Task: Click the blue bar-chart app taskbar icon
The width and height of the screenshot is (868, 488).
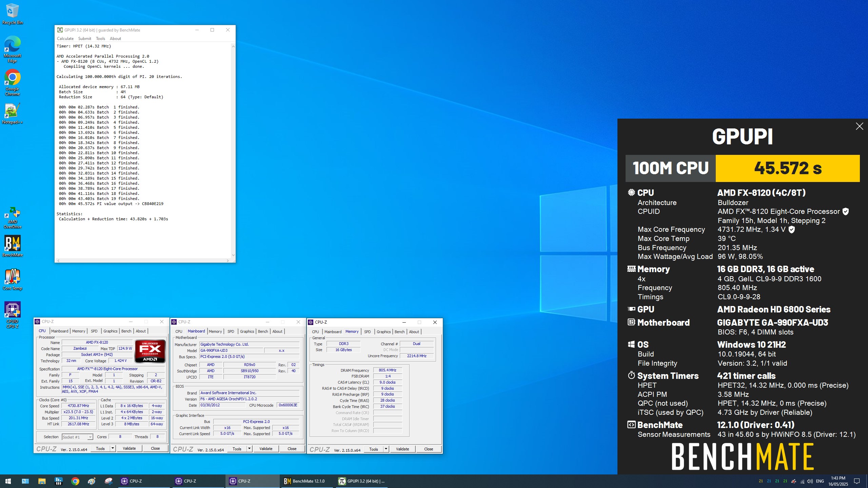Action: 58,481
